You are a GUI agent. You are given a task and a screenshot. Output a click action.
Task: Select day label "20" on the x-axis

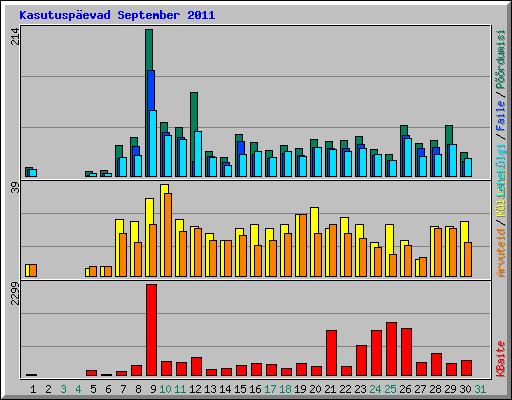(315, 389)
